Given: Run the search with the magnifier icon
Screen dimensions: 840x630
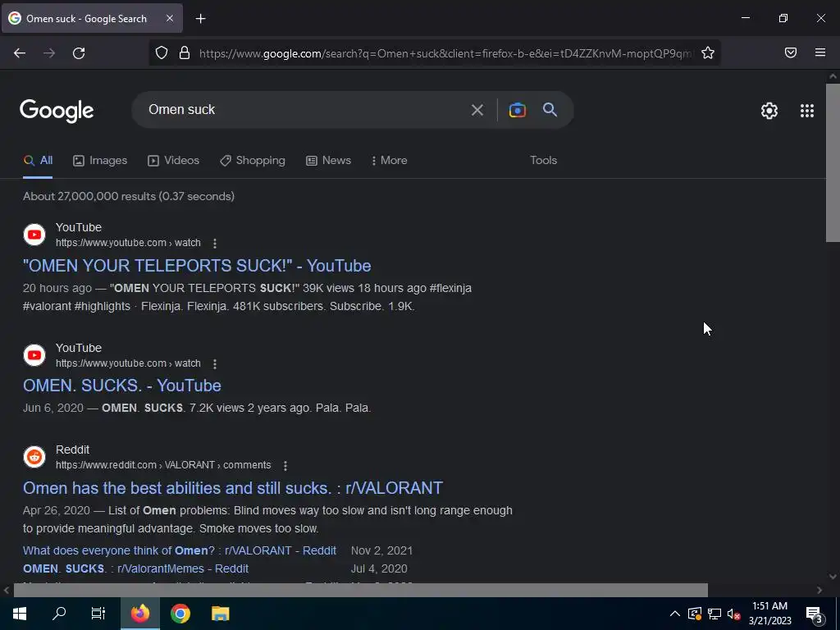Looking at the screenshot, I should (x=550, y=110).
